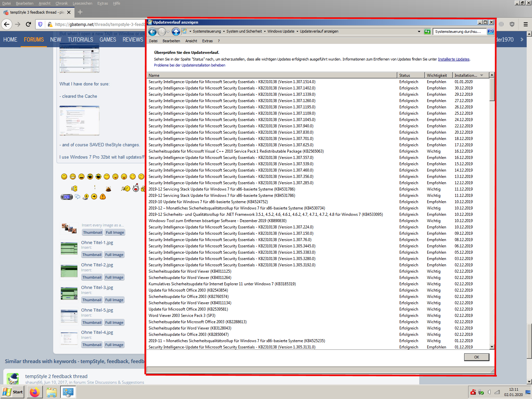Open Probleme bei der Updateinstallation beheben link
Image resolution: width=532 pixels, height=399 pixels.
[190, 65]
